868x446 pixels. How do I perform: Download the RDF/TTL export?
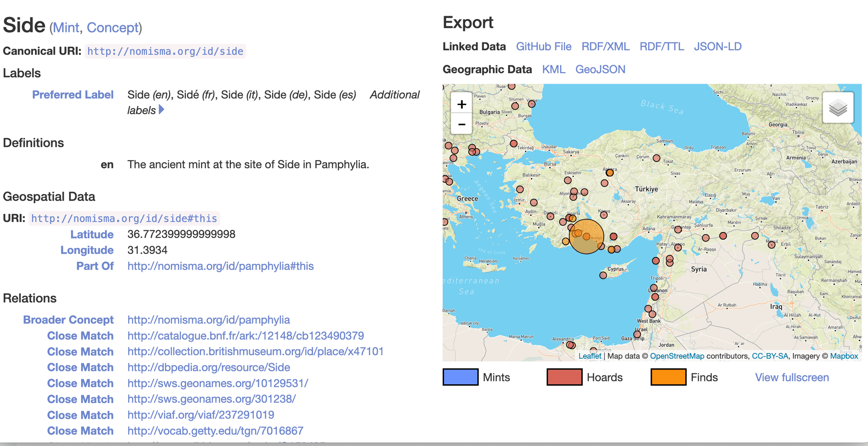coord(662,46)
